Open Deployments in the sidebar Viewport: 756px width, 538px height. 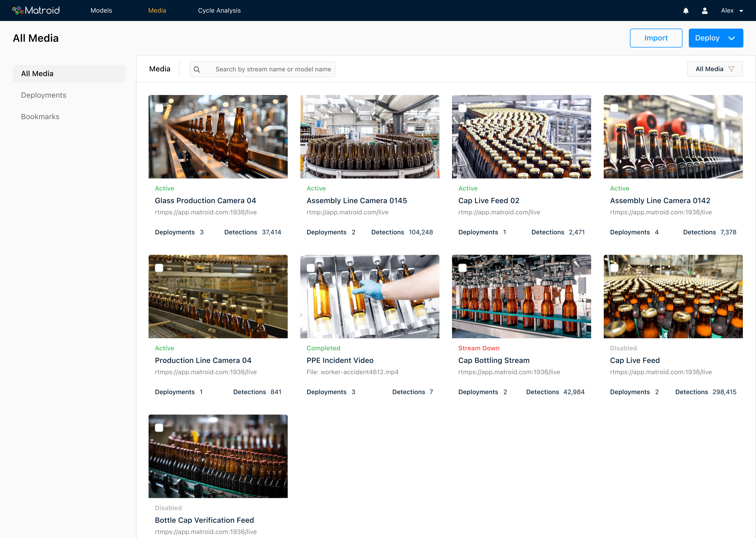pos(43,95)
